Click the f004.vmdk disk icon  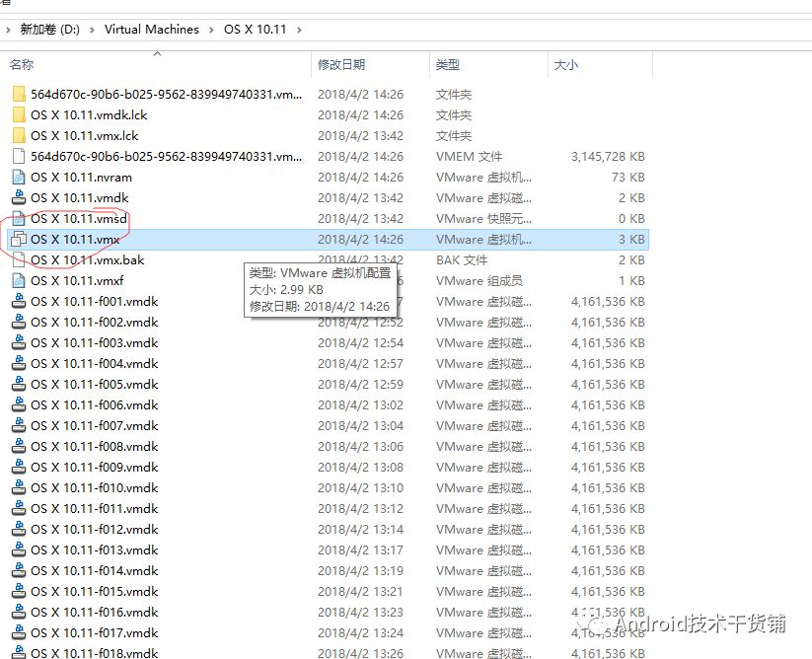[19, 363]
